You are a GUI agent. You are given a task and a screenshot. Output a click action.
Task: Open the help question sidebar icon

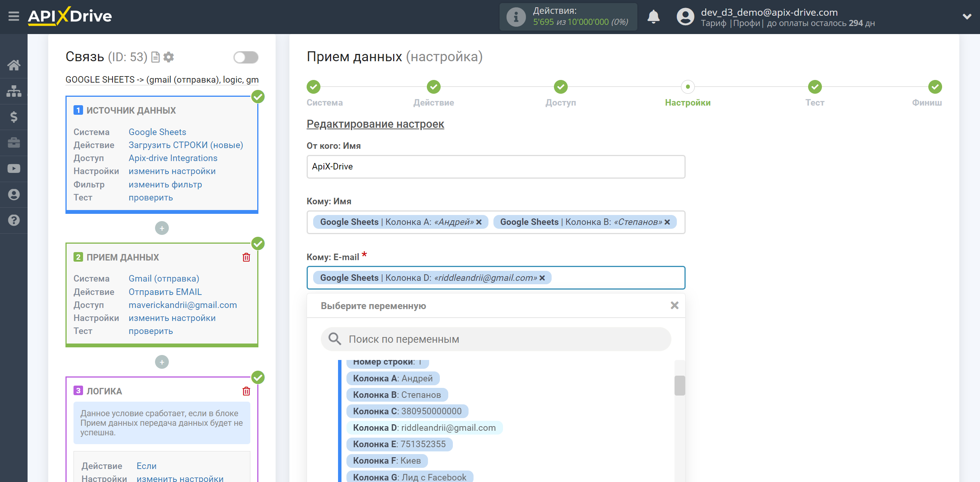click(14, 220)
